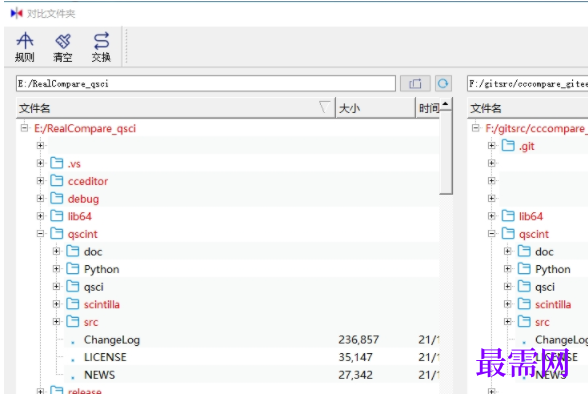Select the right pane scintilla folder icon
Image resolution: width=588 pixels, height=394 pixels.
524,304
